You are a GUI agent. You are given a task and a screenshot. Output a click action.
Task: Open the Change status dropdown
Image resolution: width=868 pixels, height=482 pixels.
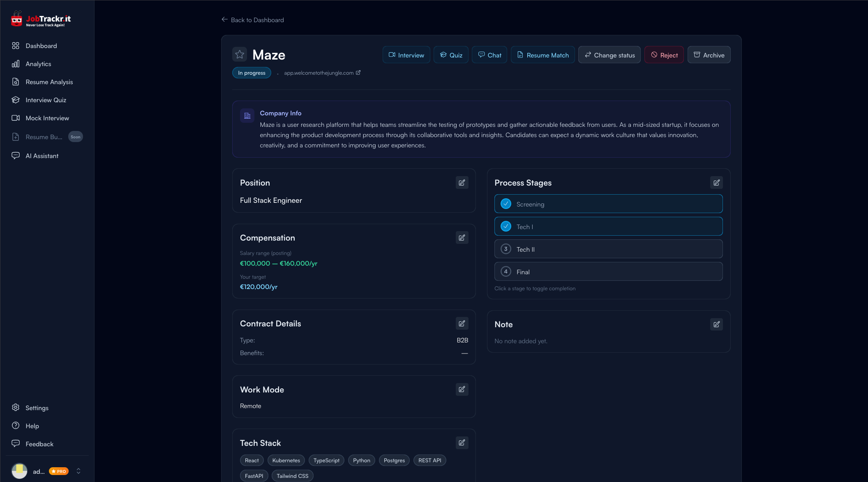(x=609, y=55)
